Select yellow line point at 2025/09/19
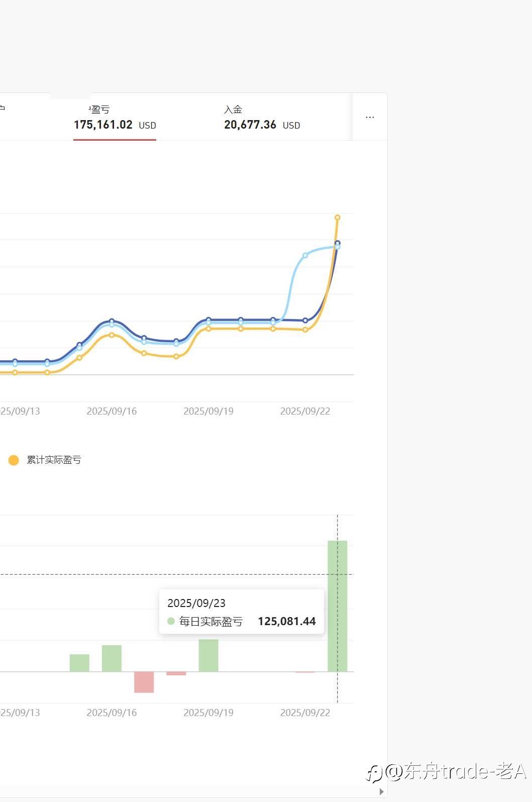This screenshot has width=532, height=802. point(208,329)
